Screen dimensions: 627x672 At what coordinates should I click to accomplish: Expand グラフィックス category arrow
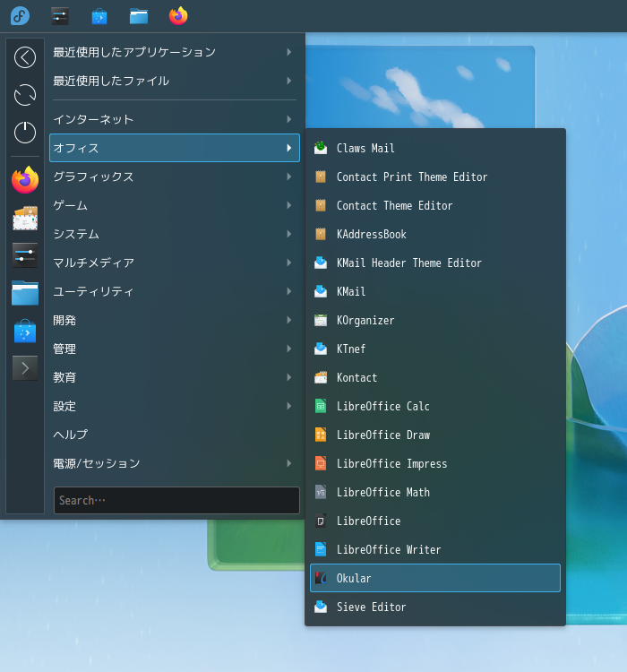tap(289, 177)
